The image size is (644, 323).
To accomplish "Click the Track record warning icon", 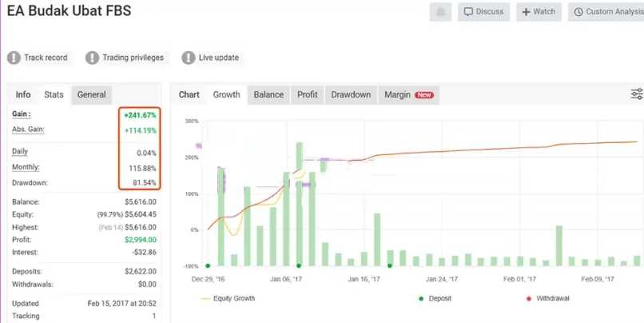I will point(14,58).
